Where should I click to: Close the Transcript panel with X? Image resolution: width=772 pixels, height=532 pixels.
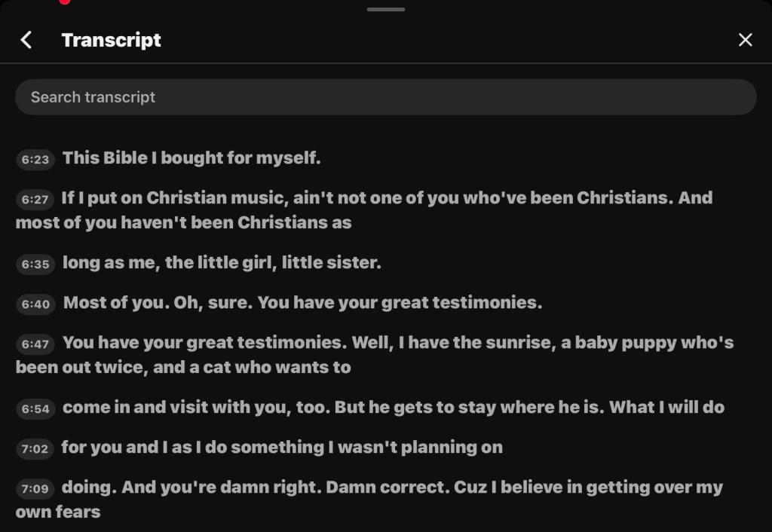point(745,40)
